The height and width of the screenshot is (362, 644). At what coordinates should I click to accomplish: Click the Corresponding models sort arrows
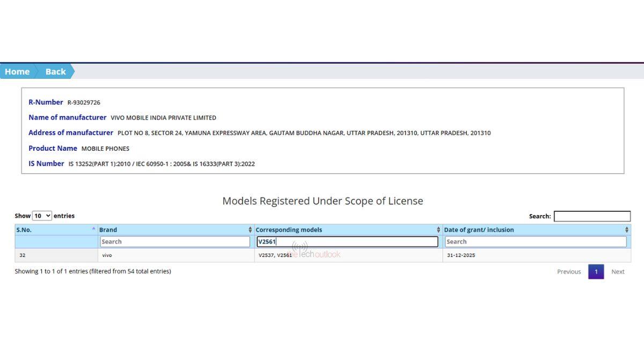438,230
